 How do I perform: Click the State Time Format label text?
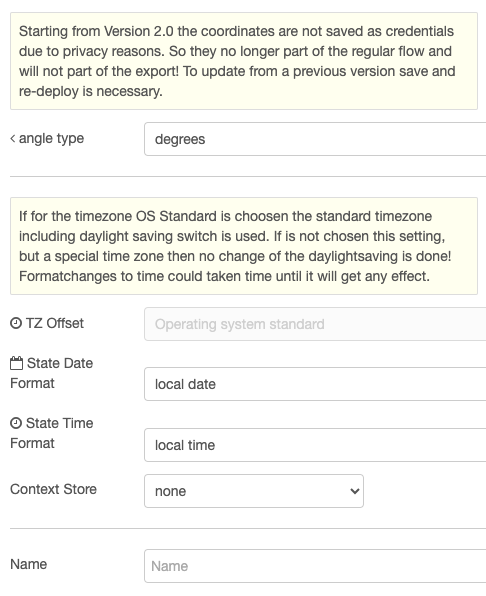(52, 433)
